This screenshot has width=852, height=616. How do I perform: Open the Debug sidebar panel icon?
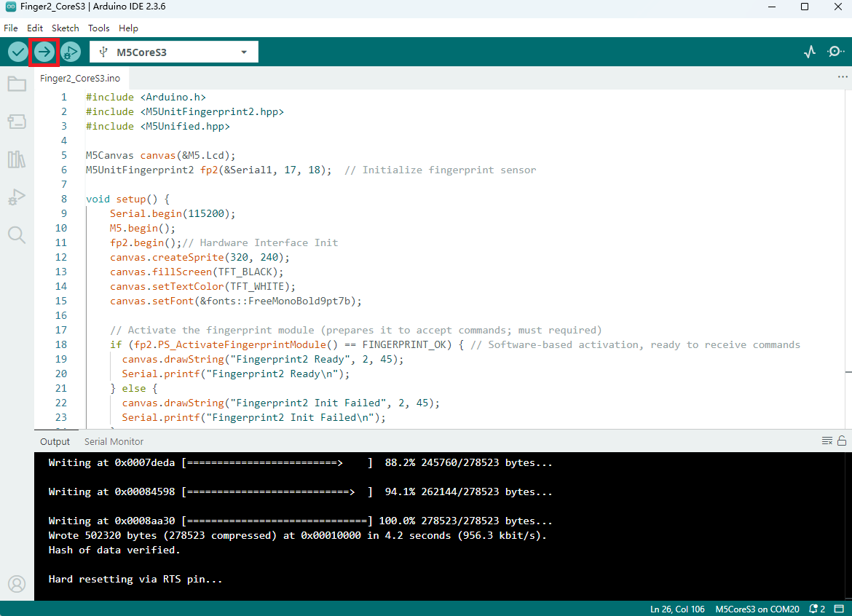[17, 197]
